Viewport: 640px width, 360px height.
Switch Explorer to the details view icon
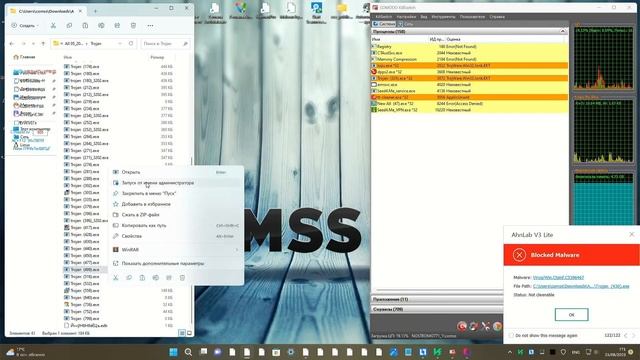(x=182, y=333)
